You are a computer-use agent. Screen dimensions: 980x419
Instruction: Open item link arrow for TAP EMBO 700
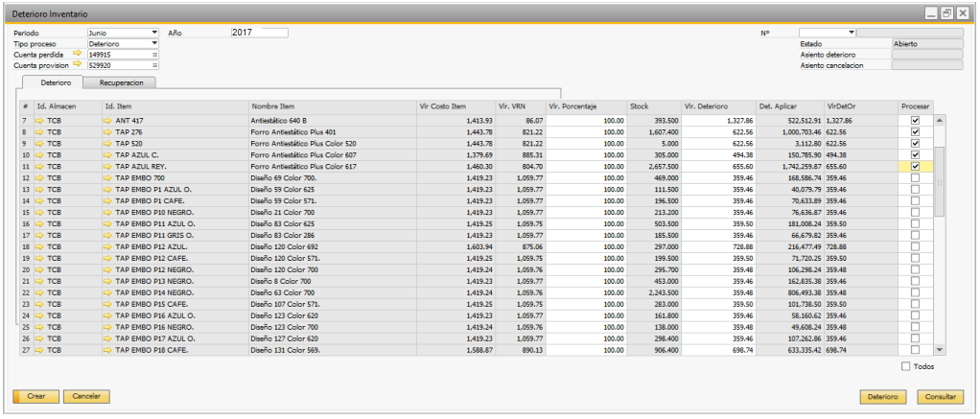(108, 178)
